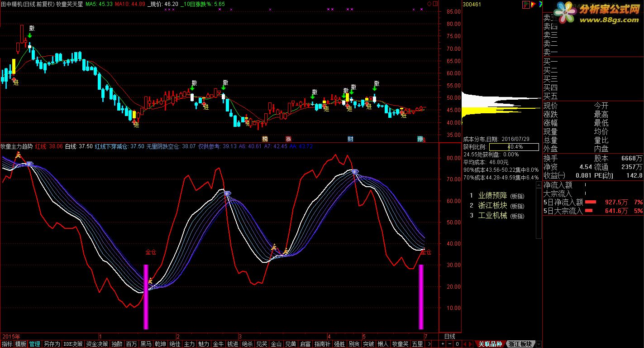The image size is (644, 348).
Task: Click the running-man icon beside the left magenta bar
Action: 151,281
